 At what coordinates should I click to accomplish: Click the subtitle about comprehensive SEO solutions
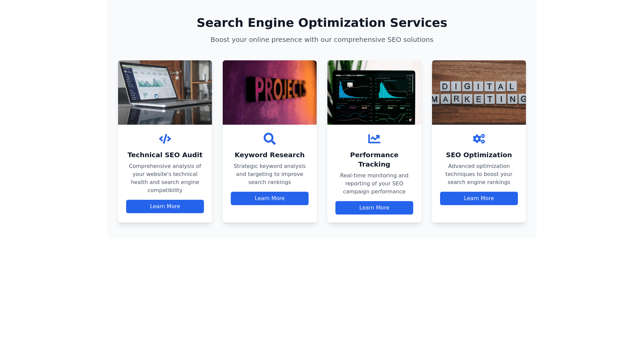[x=322, y=40]
